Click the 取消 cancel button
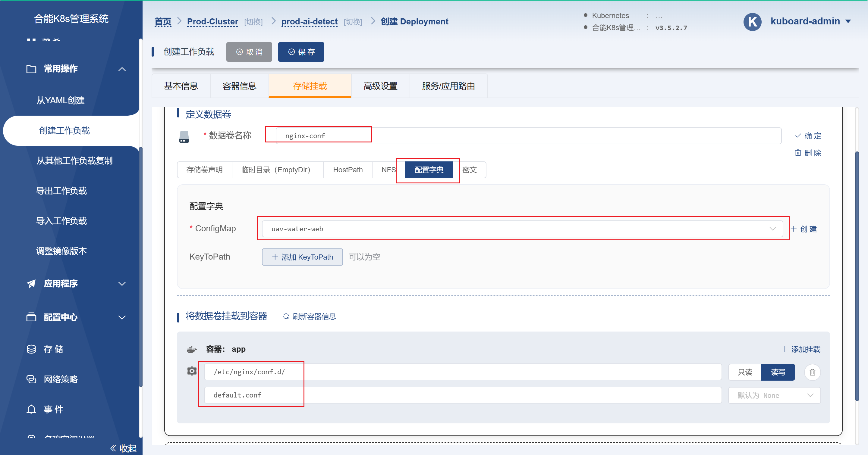 [x=249, y=52]
